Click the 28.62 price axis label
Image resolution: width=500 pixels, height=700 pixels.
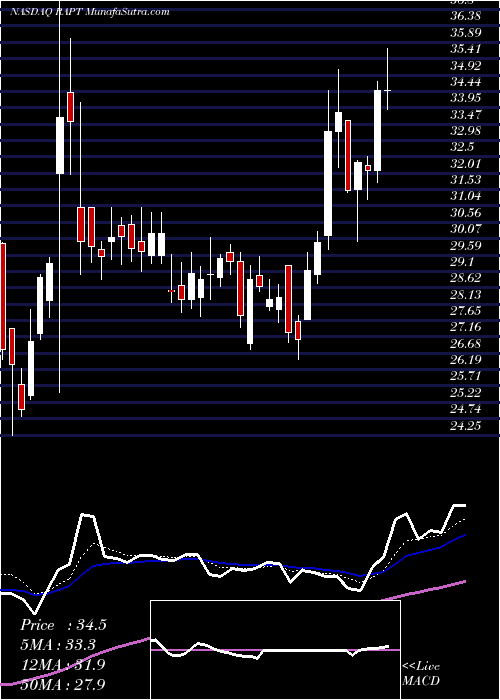pyautogui.click(x=466, y=278)
